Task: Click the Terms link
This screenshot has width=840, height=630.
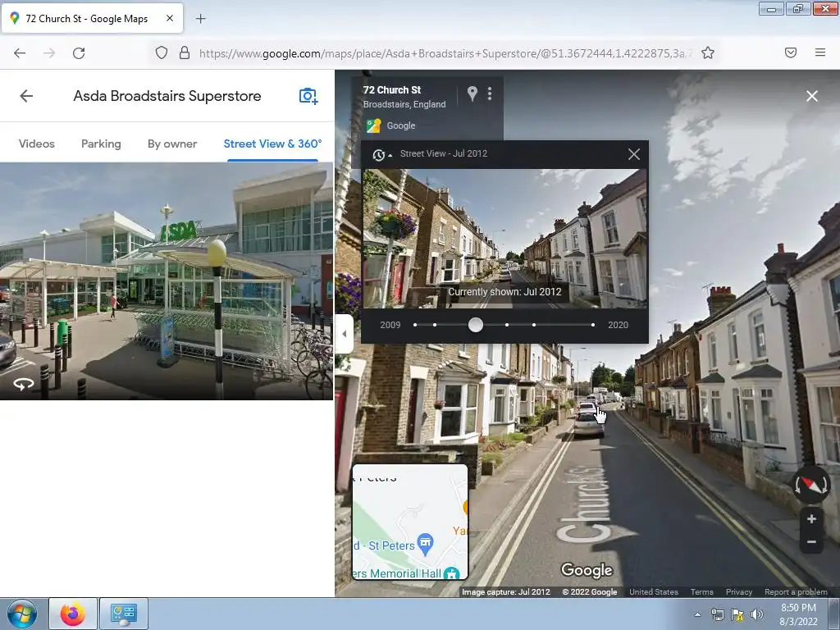Action: pos(702,592)
